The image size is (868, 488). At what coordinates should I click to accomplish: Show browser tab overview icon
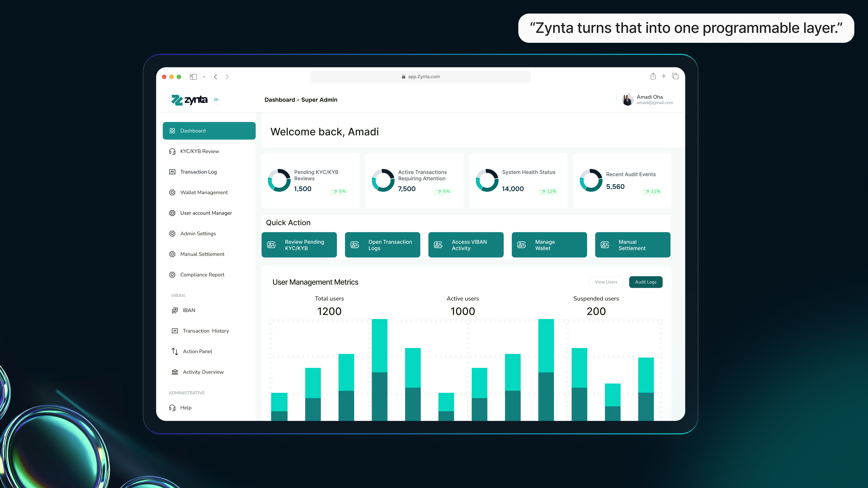pos(675,76)
